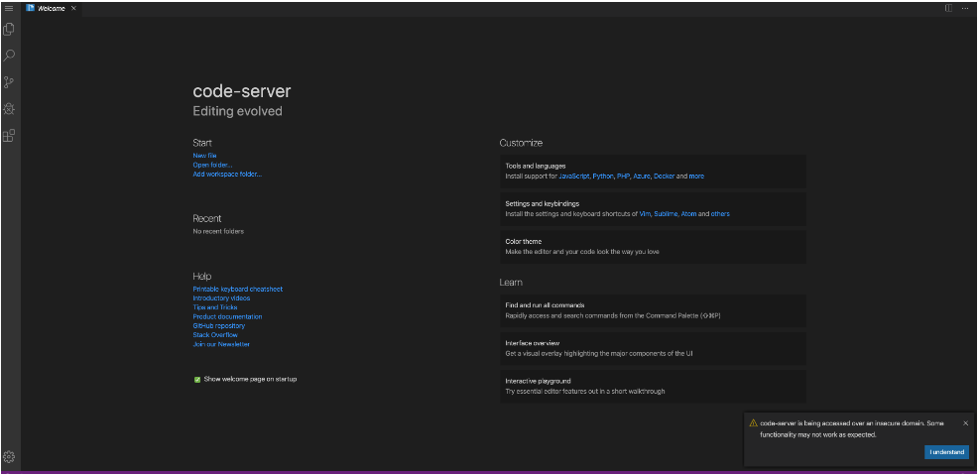
Task: Click the New file link
Action: click(x=204, y=156)
